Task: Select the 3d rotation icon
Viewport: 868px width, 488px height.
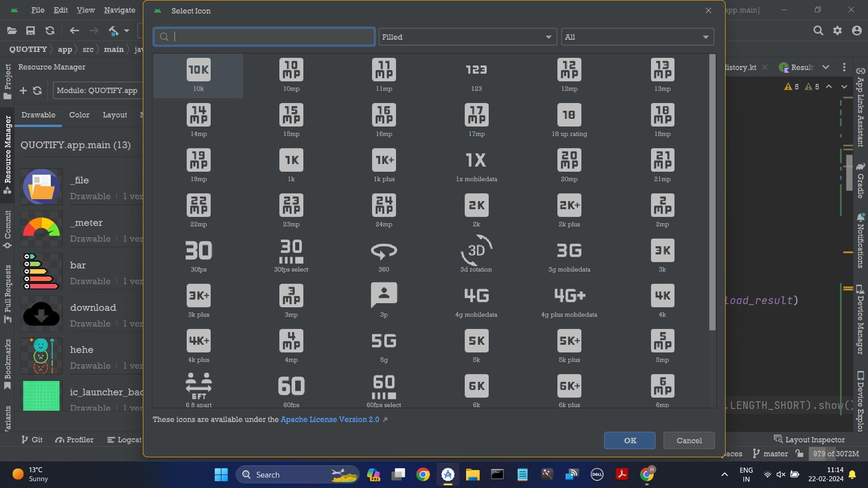Action: pyautogui.click(x=476, y=251)
